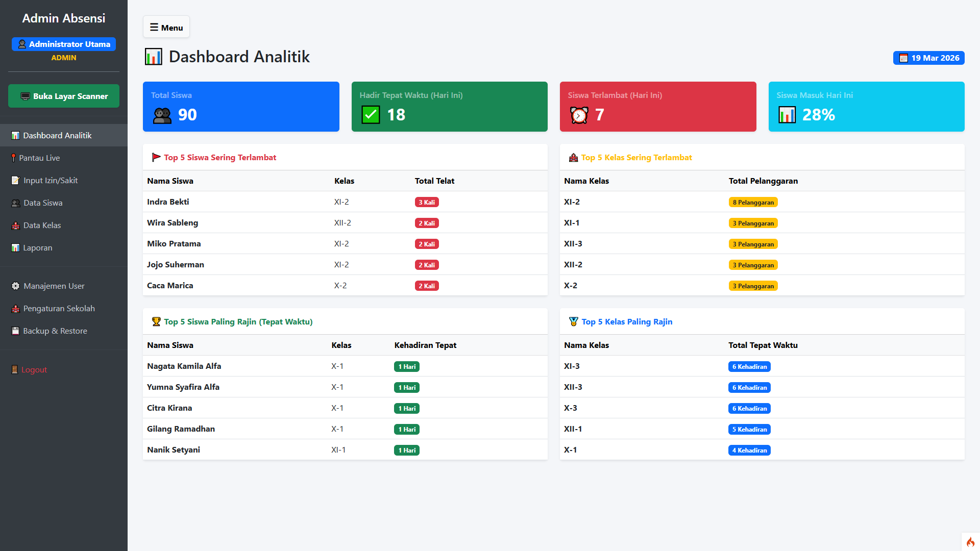980x551 pixels.
Task: Click student name Indra Bekti
Action: pos(168,202)
